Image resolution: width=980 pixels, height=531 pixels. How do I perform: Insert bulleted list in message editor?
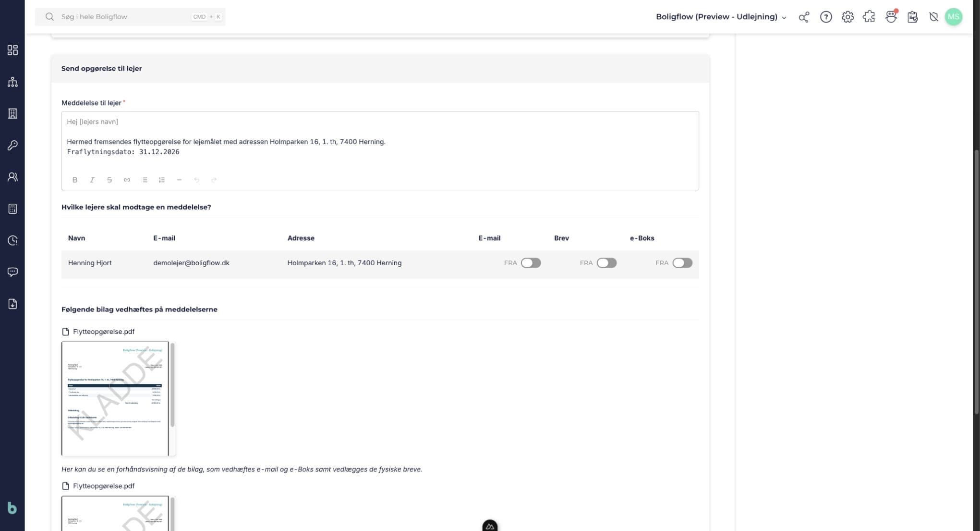pyautogui.click(x=144, y=180)
